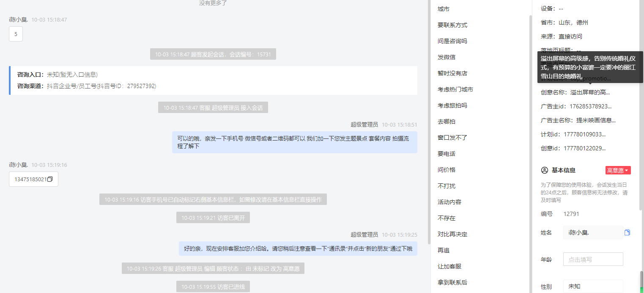644x293 pixels.
Task: Choose the quick reply 问价格
Action: click(x=447, y=170)
